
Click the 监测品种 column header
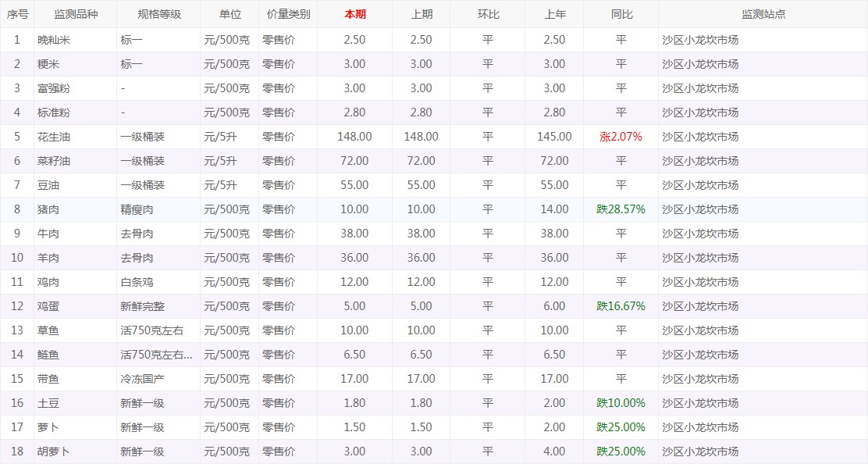[76, 14]
